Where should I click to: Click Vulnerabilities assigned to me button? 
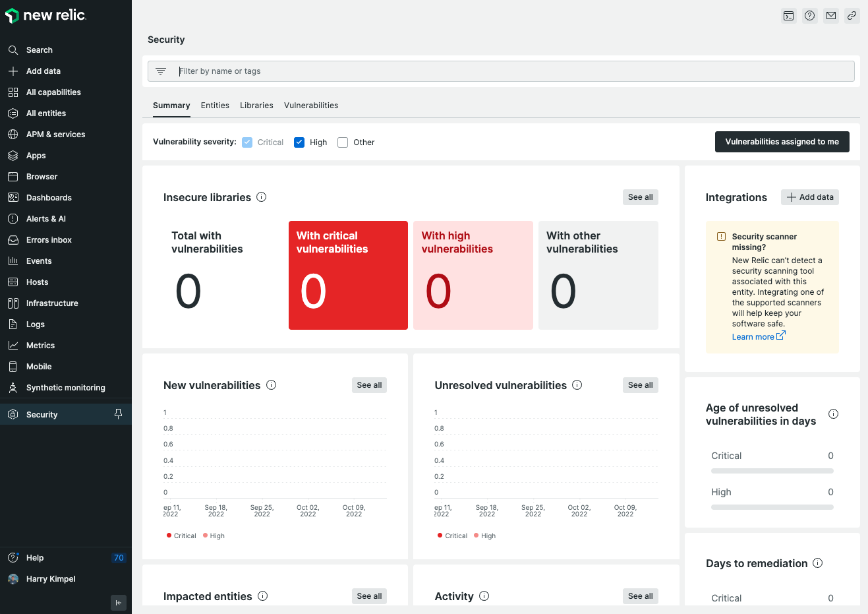pyautogui.click(x=782, y=141)
